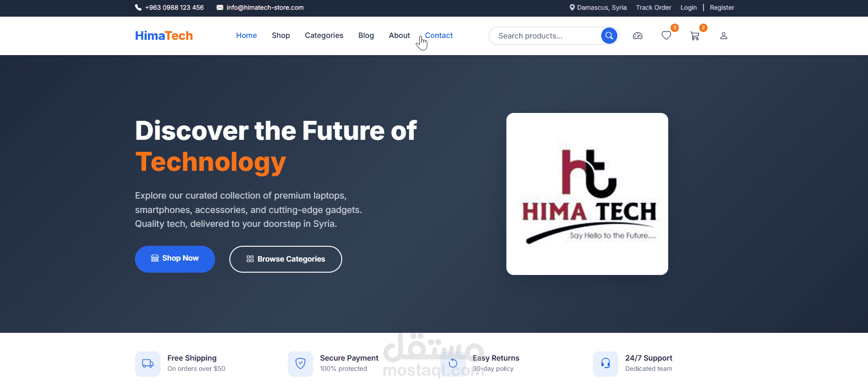Click the phone number +963 0988 123 456
868x387 pixels.
point(174,7)
